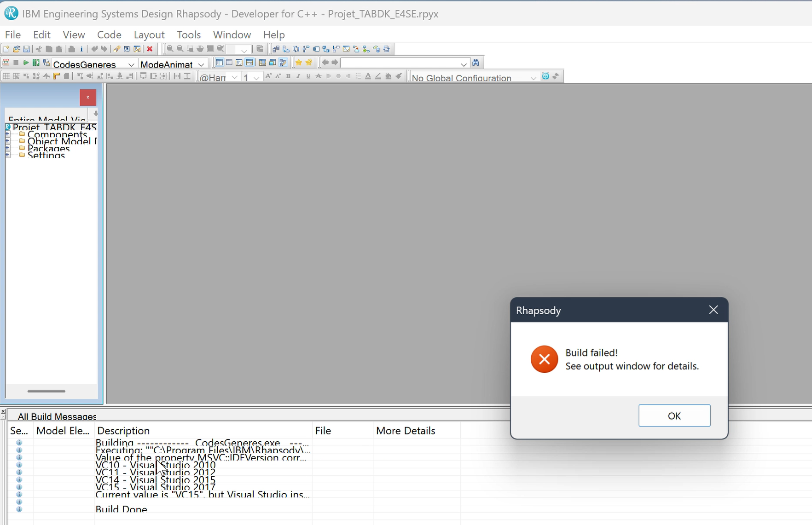
Task: Toggle the diagram grid display
Action: pos(6,76)
